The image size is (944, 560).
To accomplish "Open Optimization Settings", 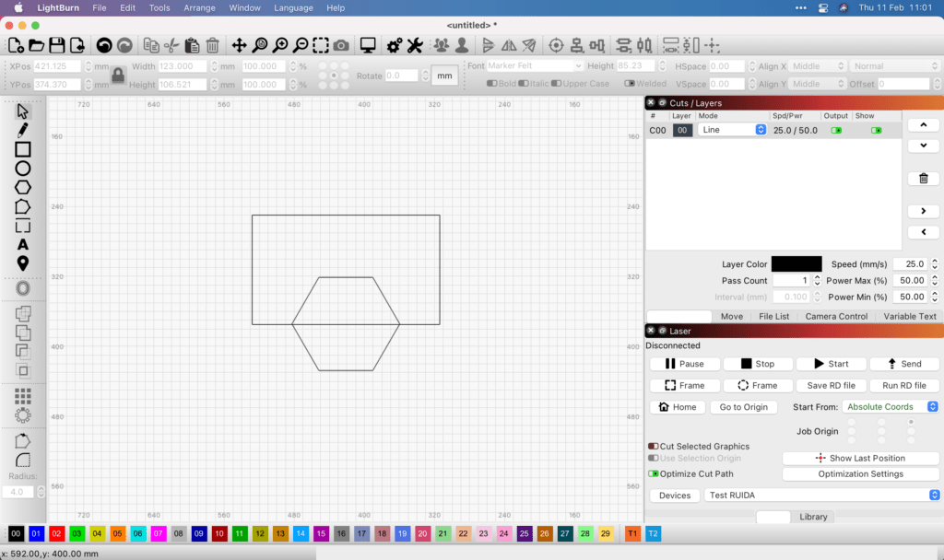I will [860, 473].
